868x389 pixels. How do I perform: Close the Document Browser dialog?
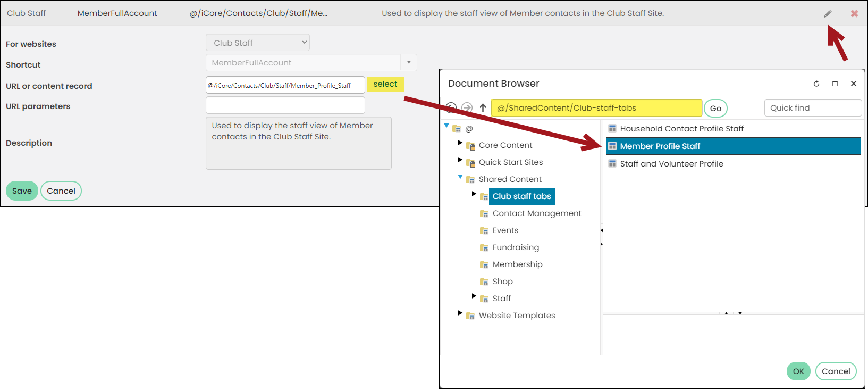(x=854, y=84)
